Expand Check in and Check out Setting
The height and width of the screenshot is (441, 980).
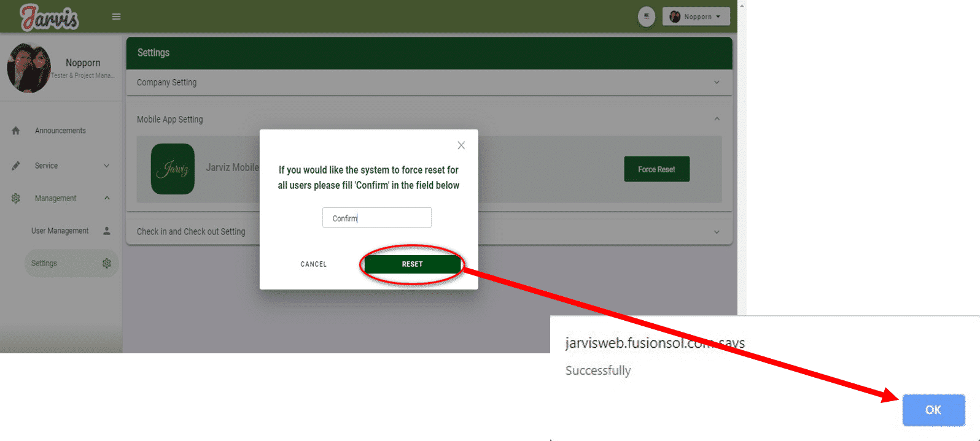717,232
